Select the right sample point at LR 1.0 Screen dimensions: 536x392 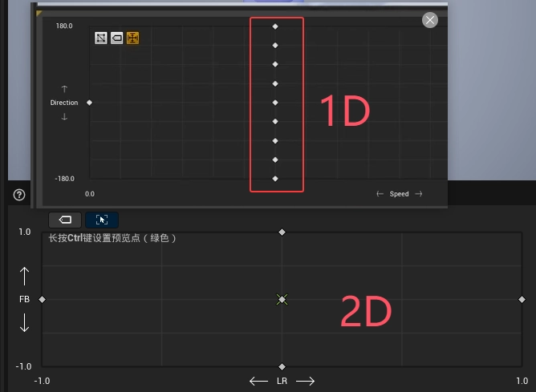[x=522, y=300]
